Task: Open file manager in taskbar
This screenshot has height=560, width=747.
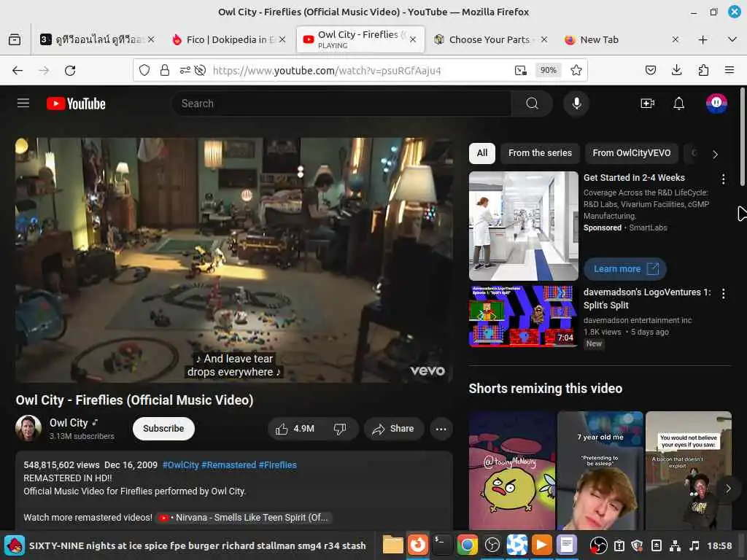Action: (x=393, y=545)
